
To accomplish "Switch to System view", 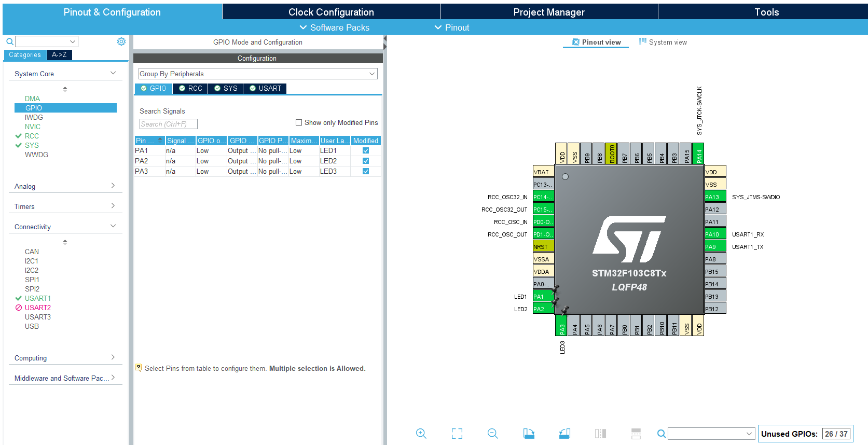I will 663,42.
